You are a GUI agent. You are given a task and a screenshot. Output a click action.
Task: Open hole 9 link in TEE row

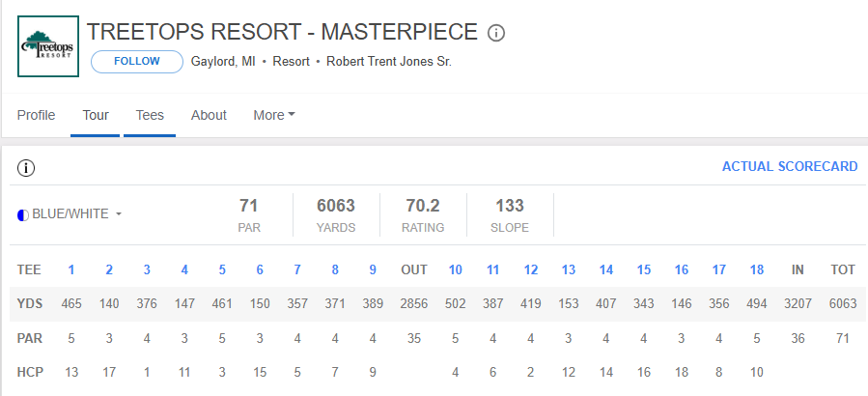[373, 269]
